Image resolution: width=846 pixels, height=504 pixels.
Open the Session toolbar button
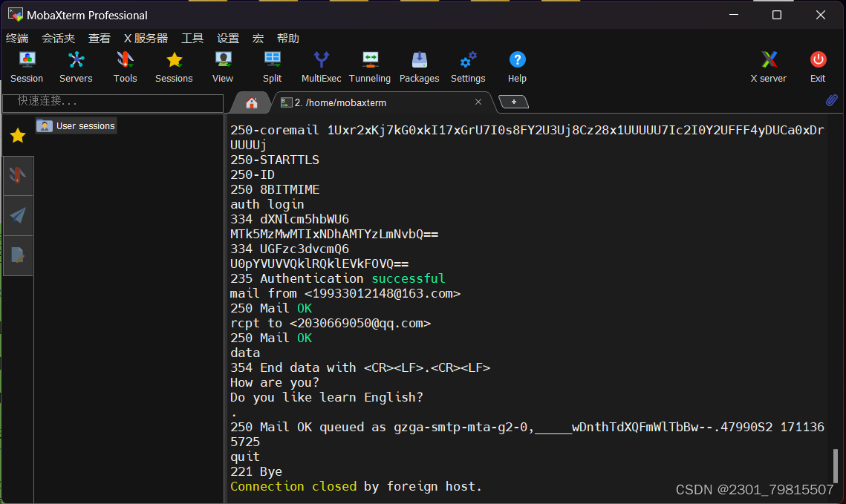[27, 67]
